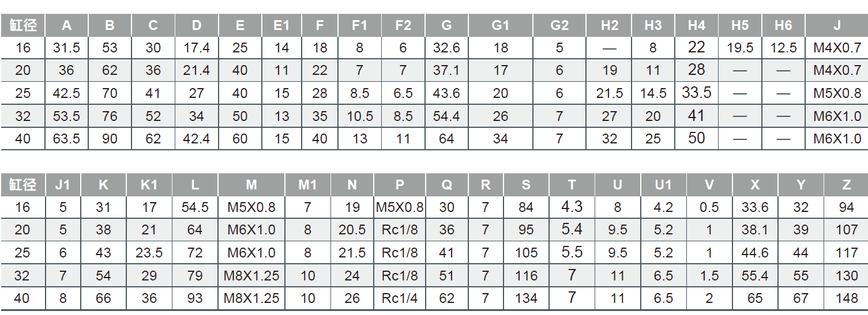Screen dimensions: 868x315
Task: Select the 0.5 cell in column V
Action: click(709, 207)
